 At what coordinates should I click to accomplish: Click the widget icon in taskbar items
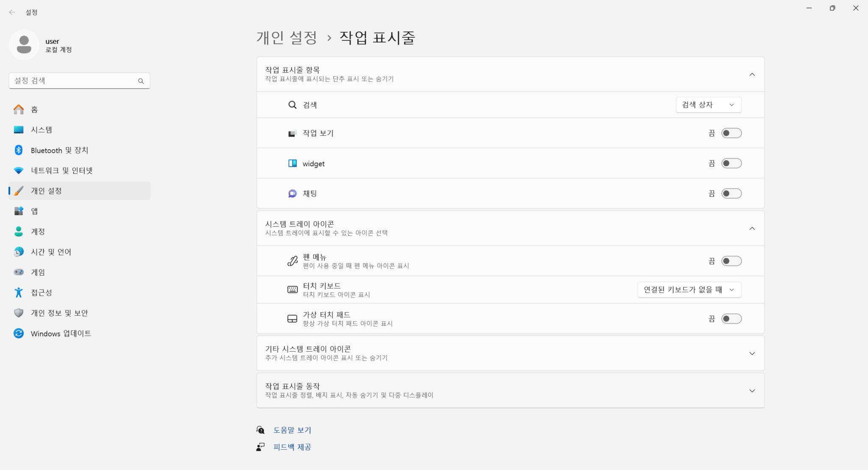pos(292,163)
